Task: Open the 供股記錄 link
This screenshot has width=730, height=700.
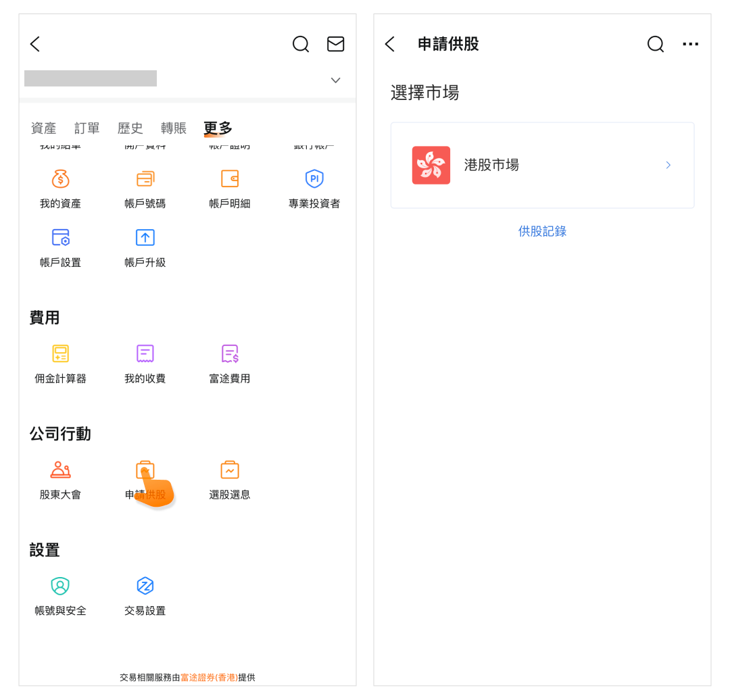Action: (x=542, y=231)
